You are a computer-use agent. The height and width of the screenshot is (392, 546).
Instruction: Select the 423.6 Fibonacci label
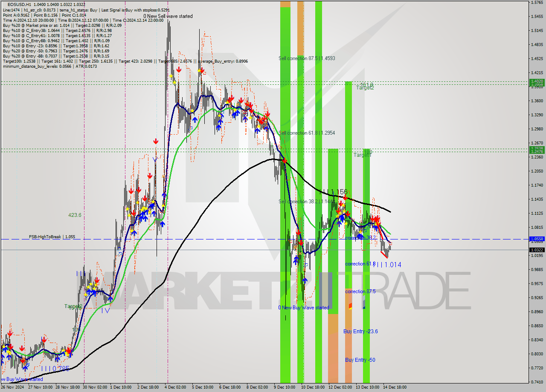(75, 215)
